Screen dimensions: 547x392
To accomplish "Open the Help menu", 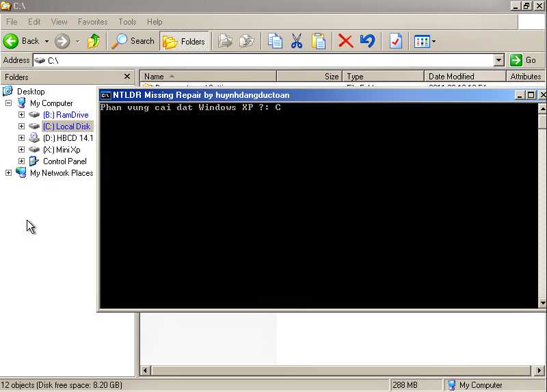I will [155, 22].
